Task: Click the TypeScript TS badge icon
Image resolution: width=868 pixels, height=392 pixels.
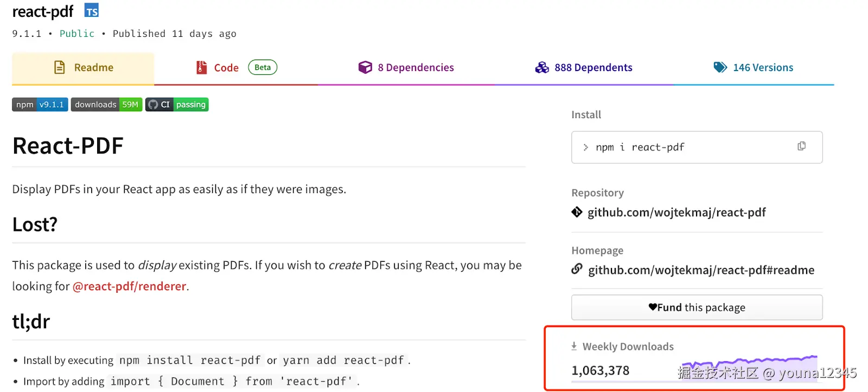Action: 92,11
